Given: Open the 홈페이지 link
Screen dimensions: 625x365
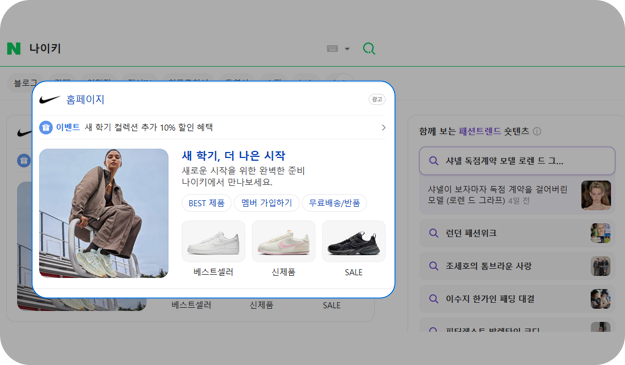Looking at the screenshot, I should [85, 99].
